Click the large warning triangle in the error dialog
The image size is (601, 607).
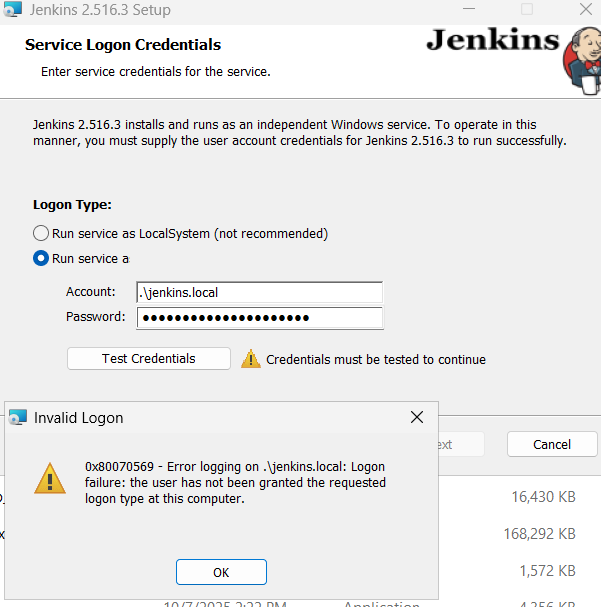(x=49, y=478)
